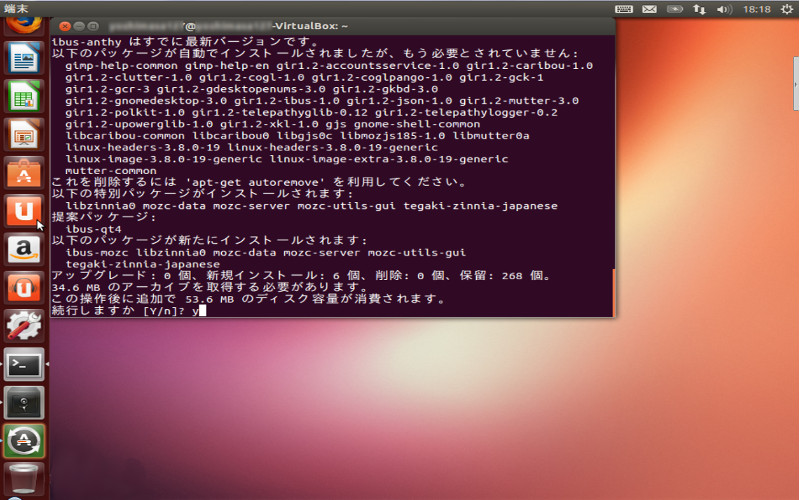
Task: Click the 34.6 MB archive size line
Action: pyautogui.click(x=213, y=287)
